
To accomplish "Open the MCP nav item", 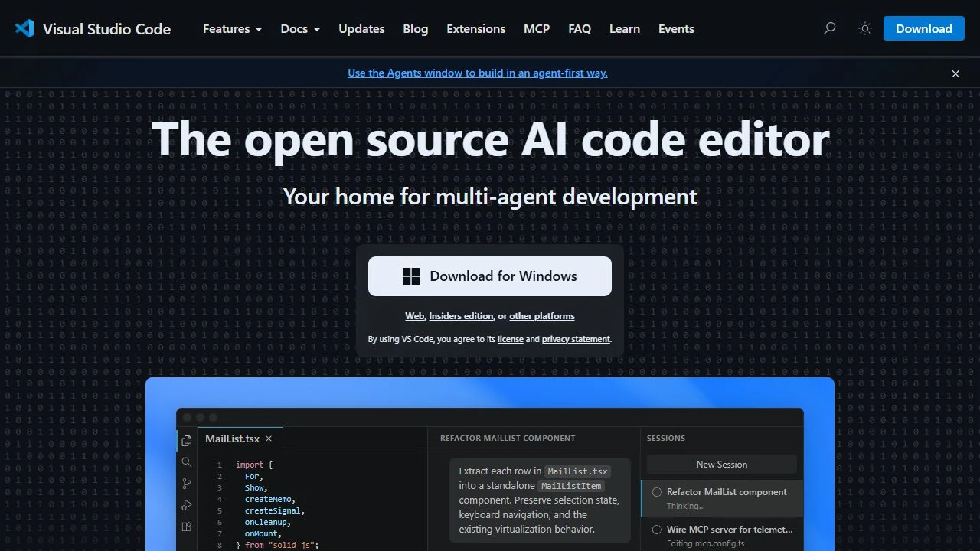I will pyautogui.click(x=537, y=28).
